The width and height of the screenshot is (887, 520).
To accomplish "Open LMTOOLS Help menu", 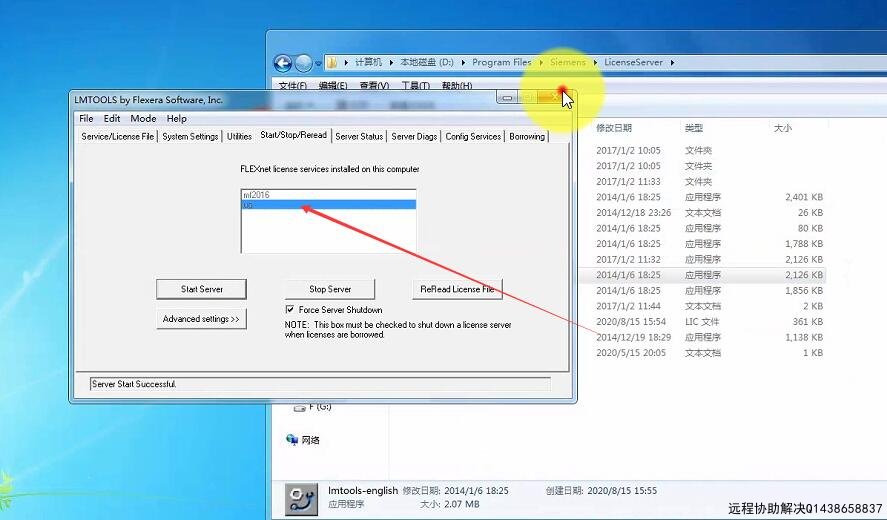I will click(x=176, y=118).
